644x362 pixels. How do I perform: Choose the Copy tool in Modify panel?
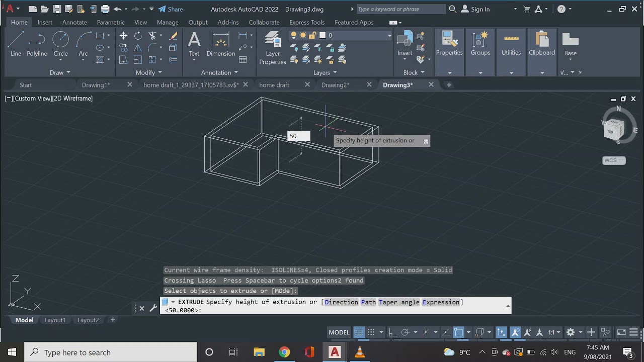click(123, 48)
